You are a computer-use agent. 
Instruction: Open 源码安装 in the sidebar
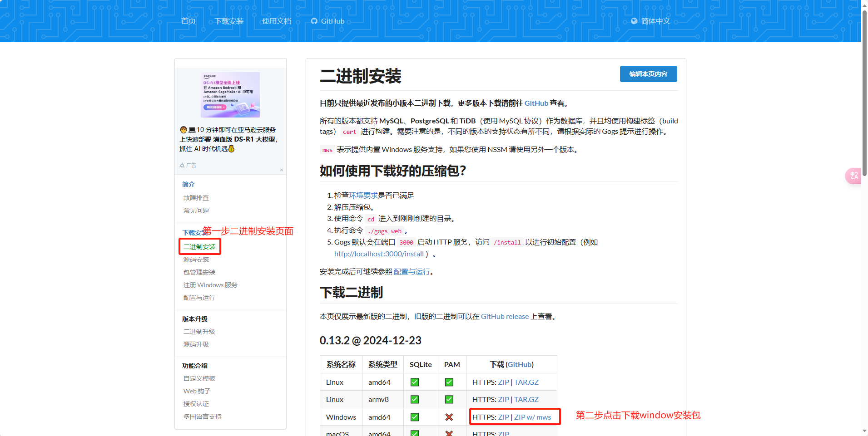196,260
